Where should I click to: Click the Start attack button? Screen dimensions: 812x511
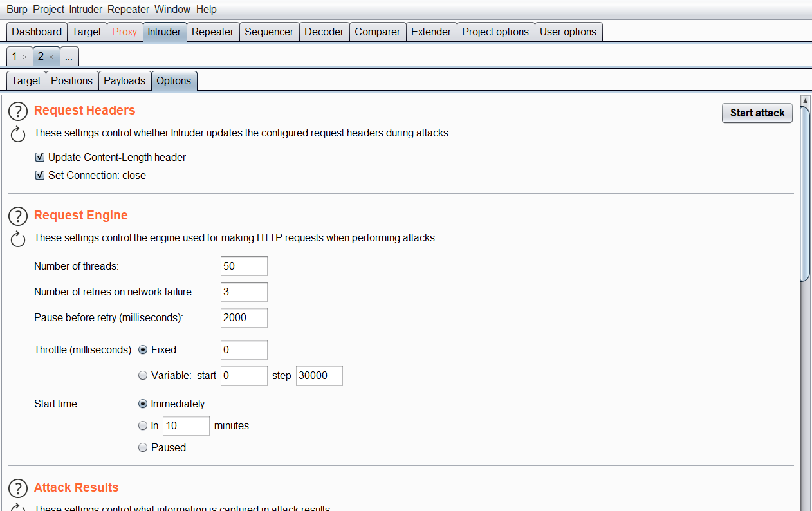757,113
